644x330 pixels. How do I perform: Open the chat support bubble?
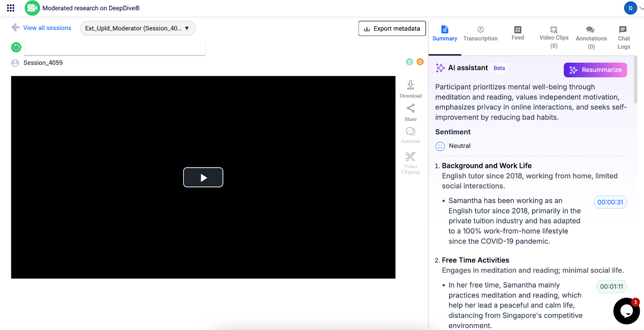click(x=626, y=311)
